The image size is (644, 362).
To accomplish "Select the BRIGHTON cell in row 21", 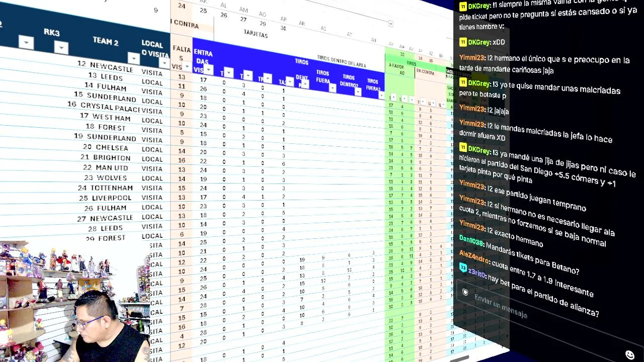I will (x=112, y=157).
